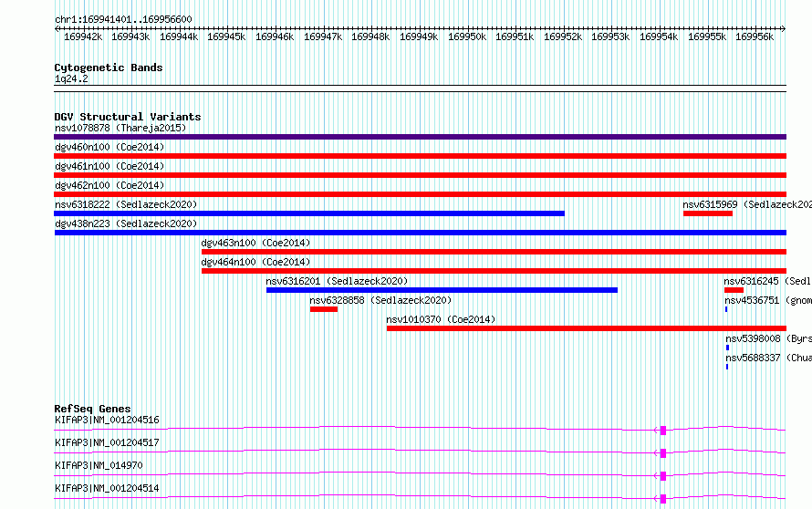Screen dimensions: 812x509
Task: Click the nsv5398008 tiny blue marker
Action: tap(727, 348)
